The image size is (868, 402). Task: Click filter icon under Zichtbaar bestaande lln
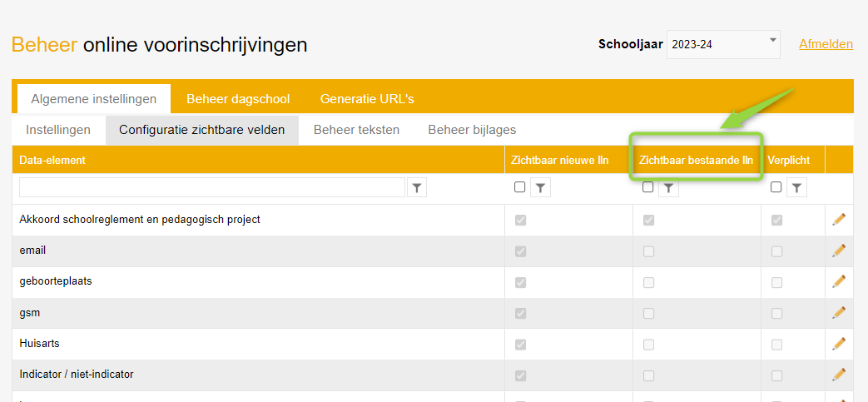[669, 188]
